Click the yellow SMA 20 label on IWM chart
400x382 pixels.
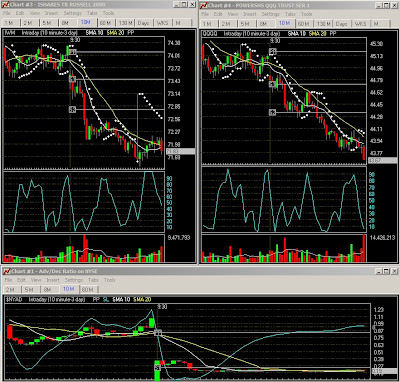click(115, 33)
